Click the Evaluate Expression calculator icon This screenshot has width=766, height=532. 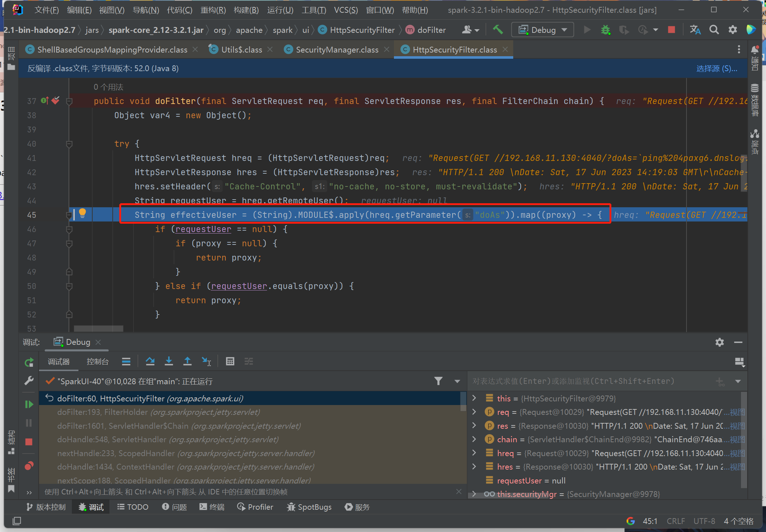(230, 361)
